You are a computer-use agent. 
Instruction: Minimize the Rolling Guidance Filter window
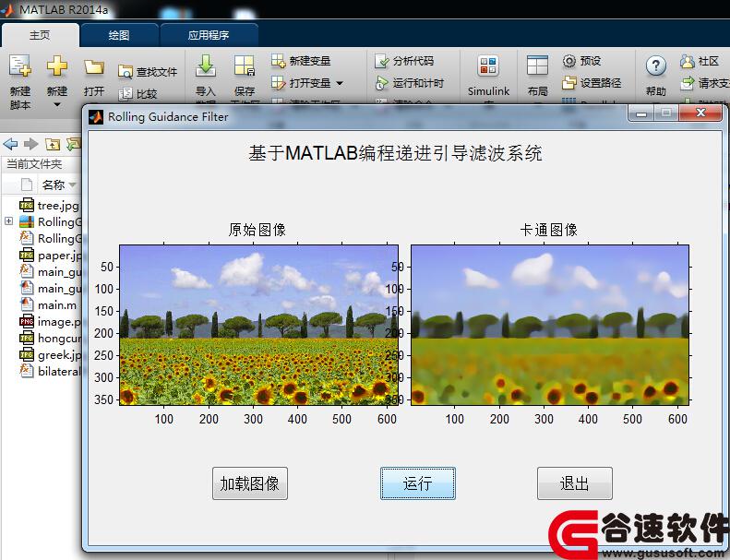(641, 113)
